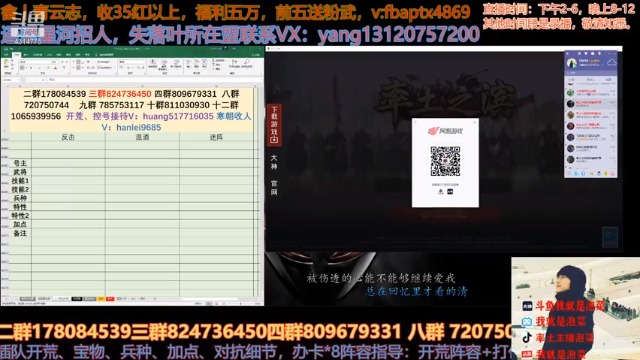Click the Paste icon in Excel ribbon
The width and height of the screenshot is (640, 360).
(6, 62)
